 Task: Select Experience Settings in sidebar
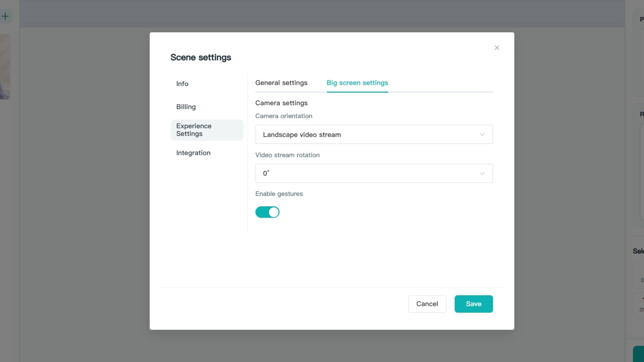coord(207,130)
